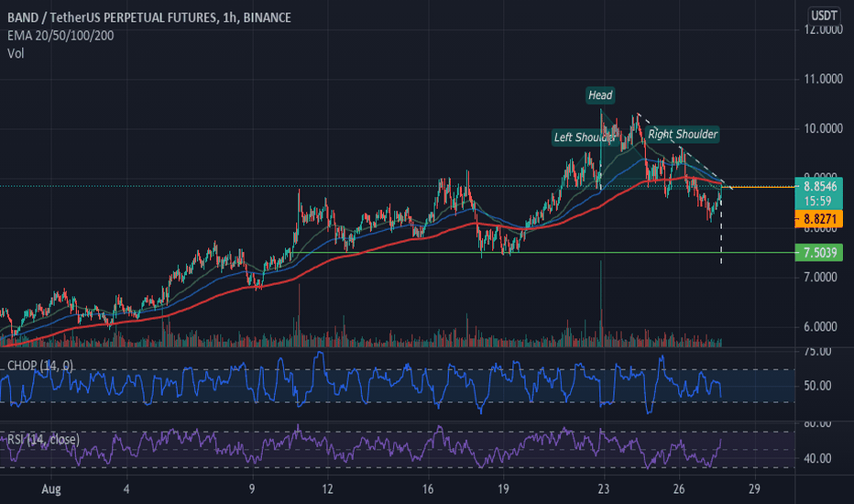
Task: Click the 10.0000 price axis value
Action: click(x=823, y=128)
